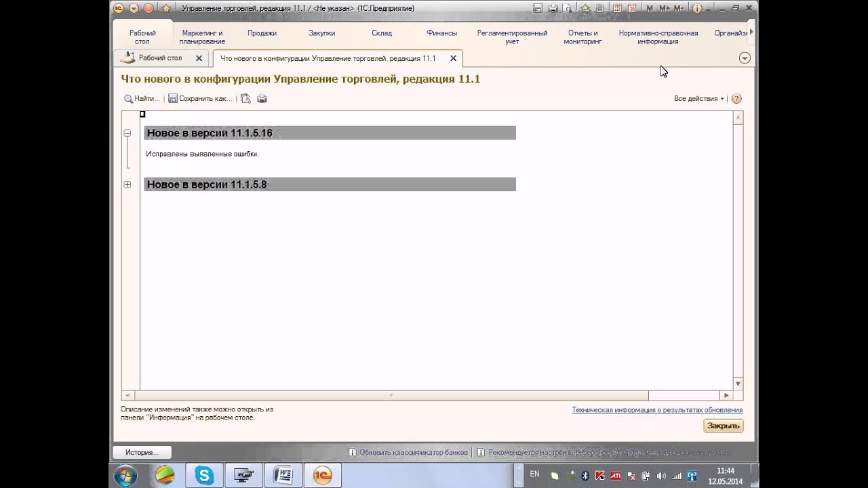Open Обновить классификатор банков notification
Screen dimensions: 868x488
(x=408, y=452)
